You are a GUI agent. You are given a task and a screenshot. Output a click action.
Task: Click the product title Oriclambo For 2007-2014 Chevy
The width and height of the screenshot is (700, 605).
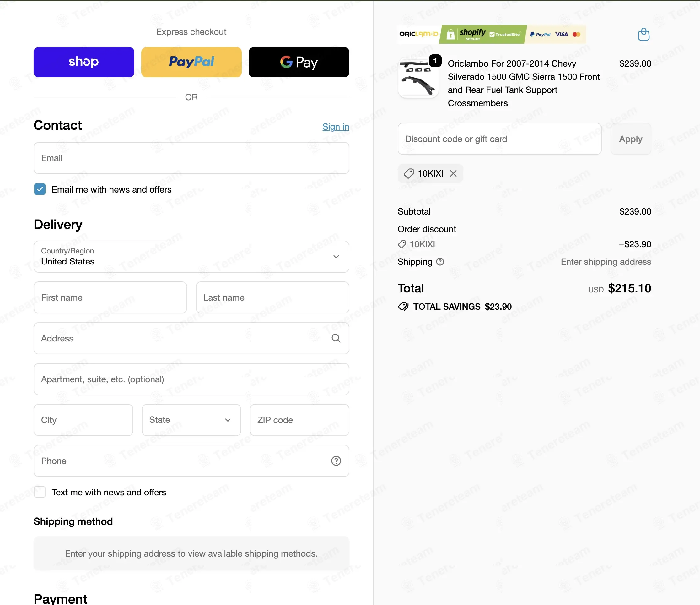point(524,83)
